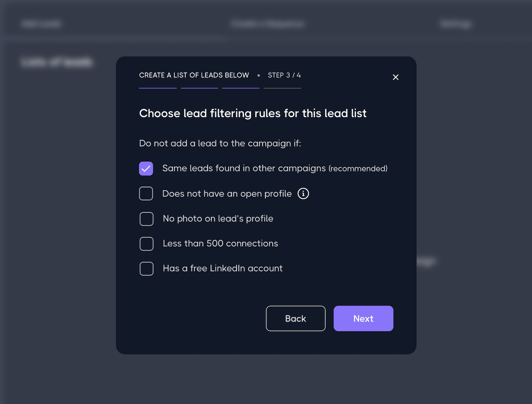
Task: Enable the Does not have an open profile checkbox
Action: (x=146, y=193)
